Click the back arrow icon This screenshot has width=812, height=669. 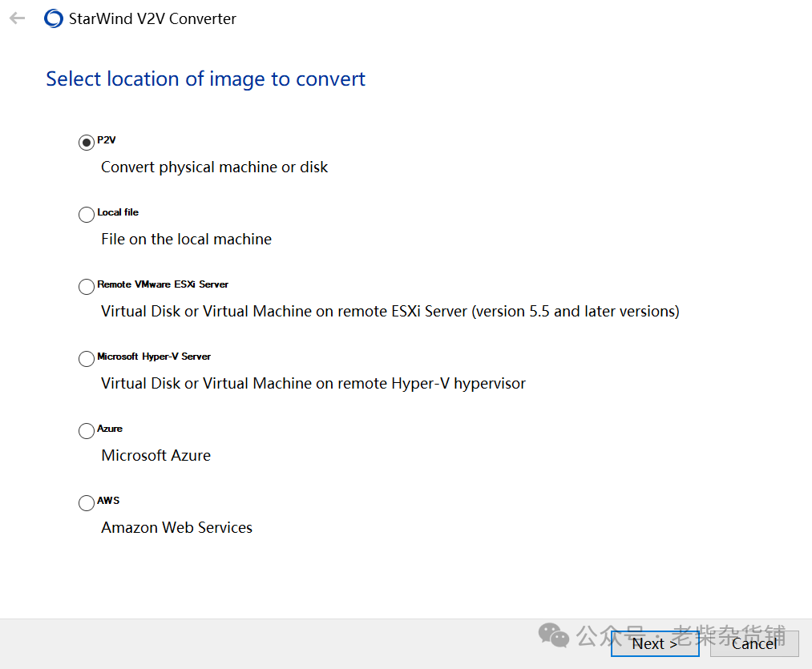coord(17,18)
